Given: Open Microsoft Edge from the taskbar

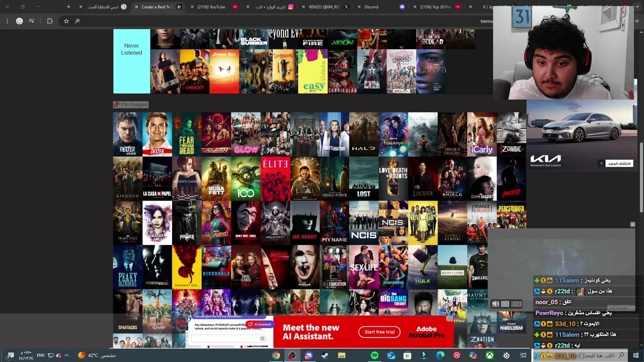Looking at the screenshot, I should [440, 355].
